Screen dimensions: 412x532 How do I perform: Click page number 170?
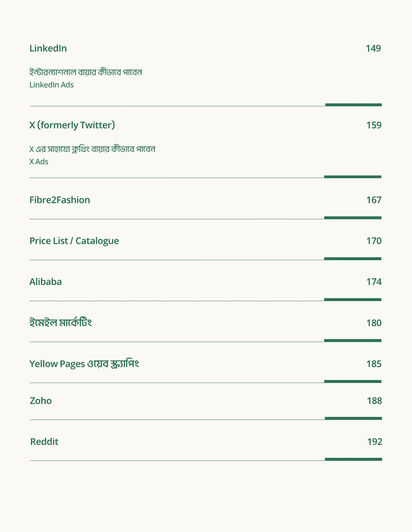tap(374, 241)
